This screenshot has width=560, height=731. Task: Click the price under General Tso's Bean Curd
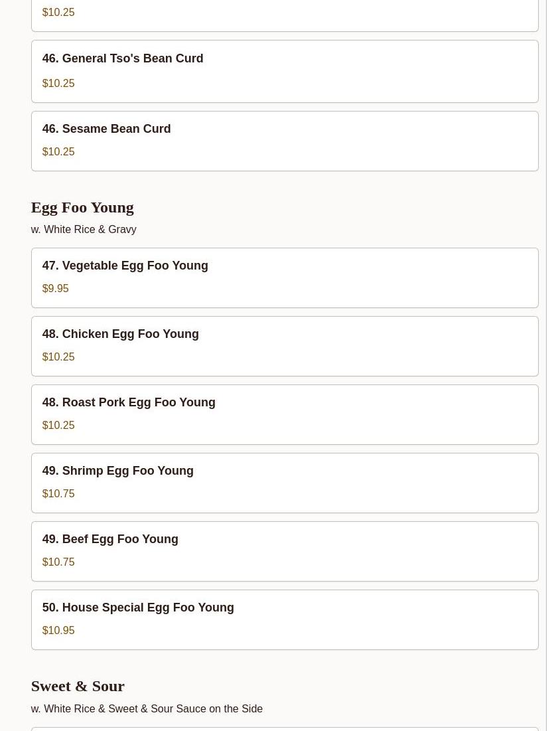coord(58,83)
